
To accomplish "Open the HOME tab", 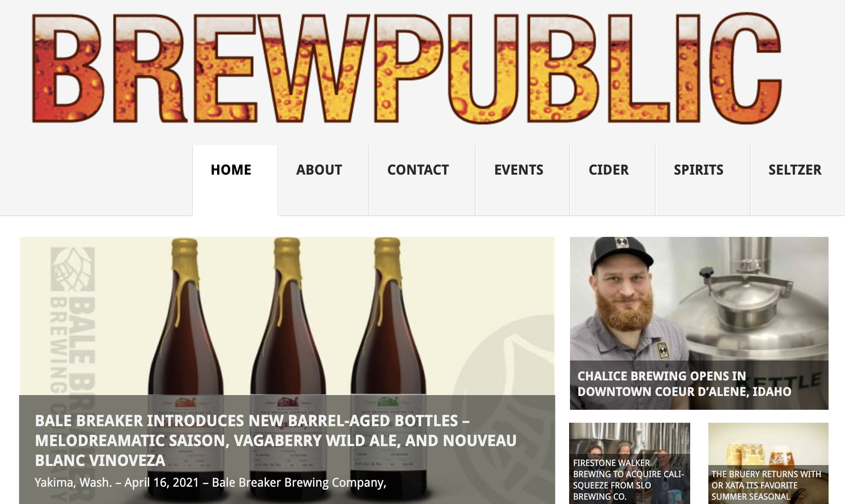I will point(231,170).
